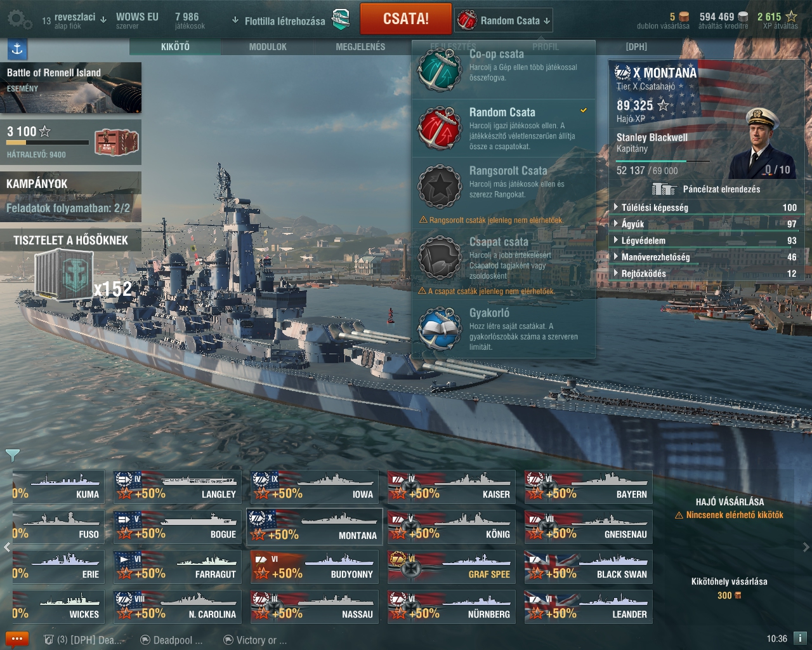Screen dimensions: 812x650
Task: Expand the Légvédelem stat row
Action: click(706, 241)
